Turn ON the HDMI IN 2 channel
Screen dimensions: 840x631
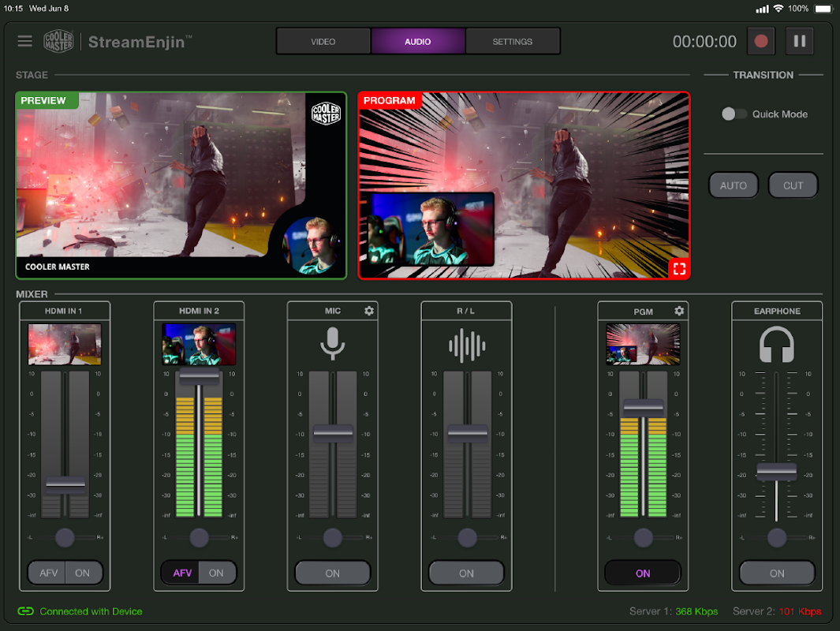pyautogui.click(x=216, y=573)
